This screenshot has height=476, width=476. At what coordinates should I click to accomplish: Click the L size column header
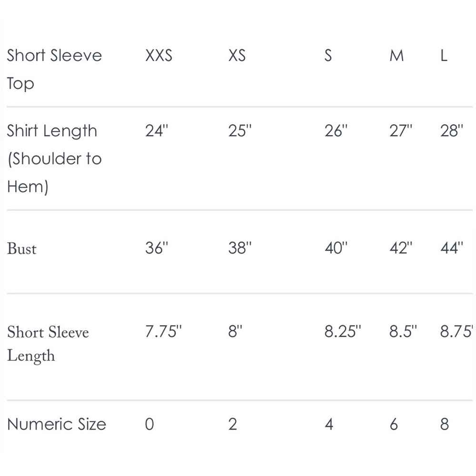click(x=444, y=56)
